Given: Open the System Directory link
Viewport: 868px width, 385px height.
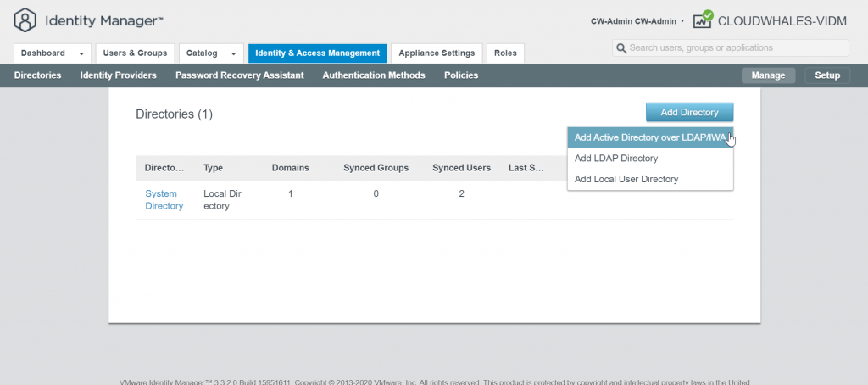Looking at the screenshot, I should point(164,200).
